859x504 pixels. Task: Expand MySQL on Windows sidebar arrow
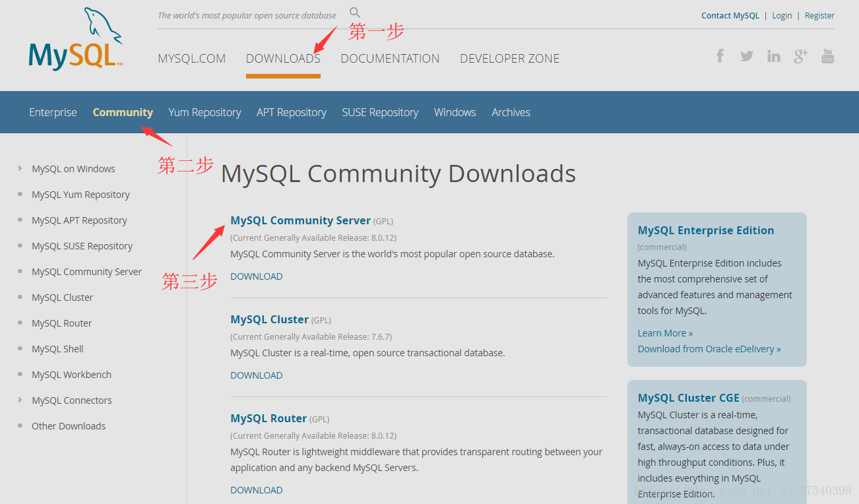[20, 168]
